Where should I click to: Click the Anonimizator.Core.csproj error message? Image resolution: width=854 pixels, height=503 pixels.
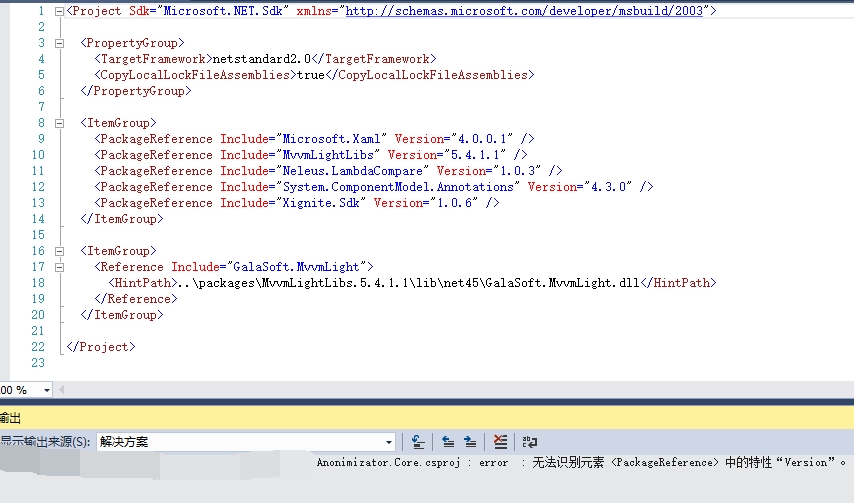(x=581, y=462)
